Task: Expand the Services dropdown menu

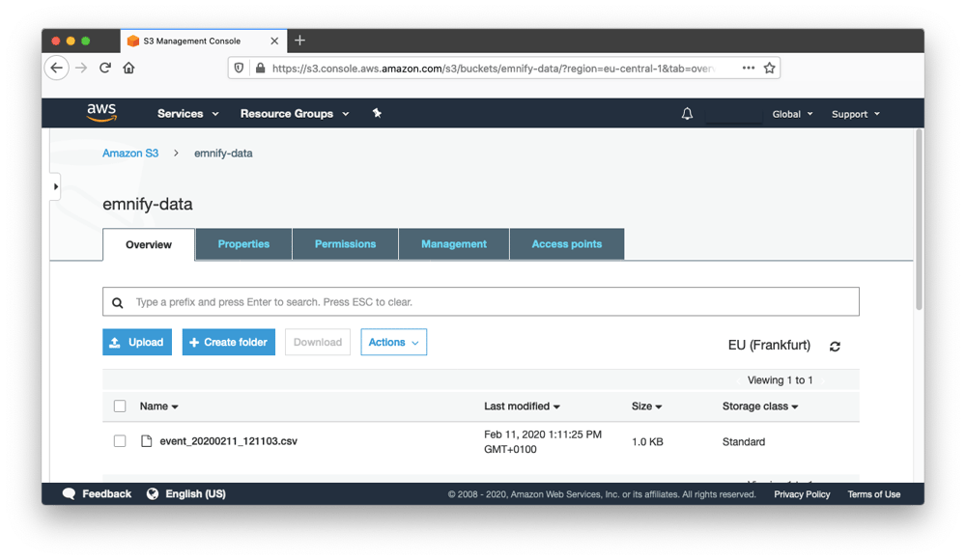Action: pyautogui.click(x=188, y=113)
